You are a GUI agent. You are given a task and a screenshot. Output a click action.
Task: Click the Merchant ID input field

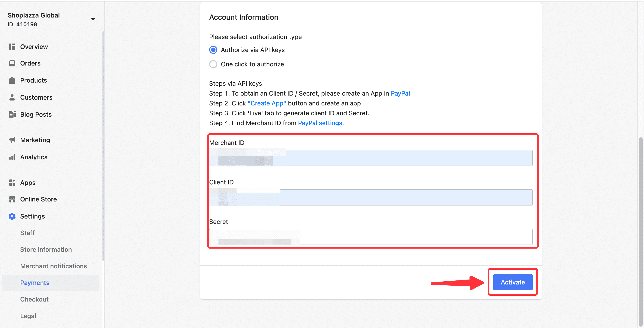pyautogui.click(x=371, y=158)
